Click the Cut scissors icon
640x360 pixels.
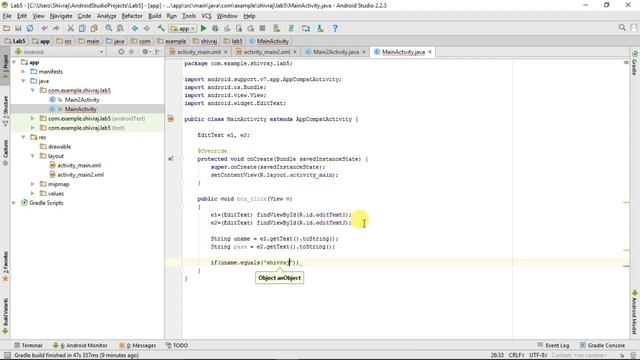[71, 28]
